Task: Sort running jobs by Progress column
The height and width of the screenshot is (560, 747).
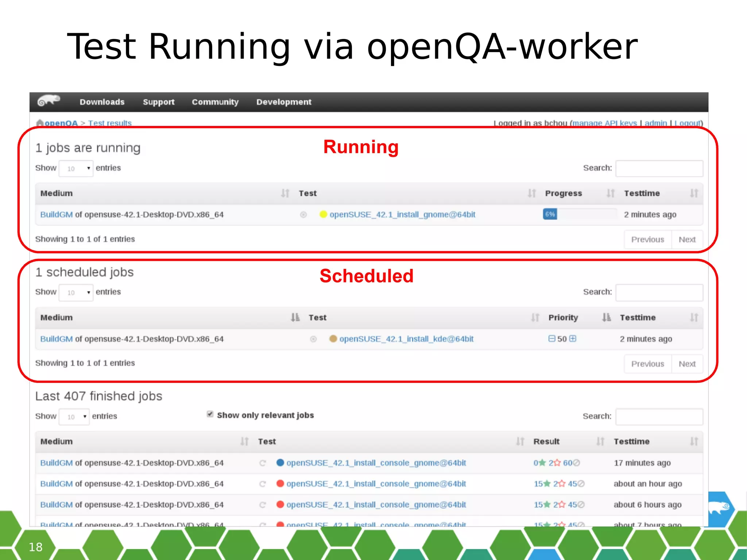Action: pos(610,193)
